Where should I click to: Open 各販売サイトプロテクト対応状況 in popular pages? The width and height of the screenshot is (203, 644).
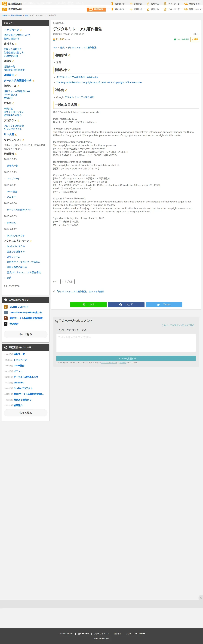(x=24, y=262)
